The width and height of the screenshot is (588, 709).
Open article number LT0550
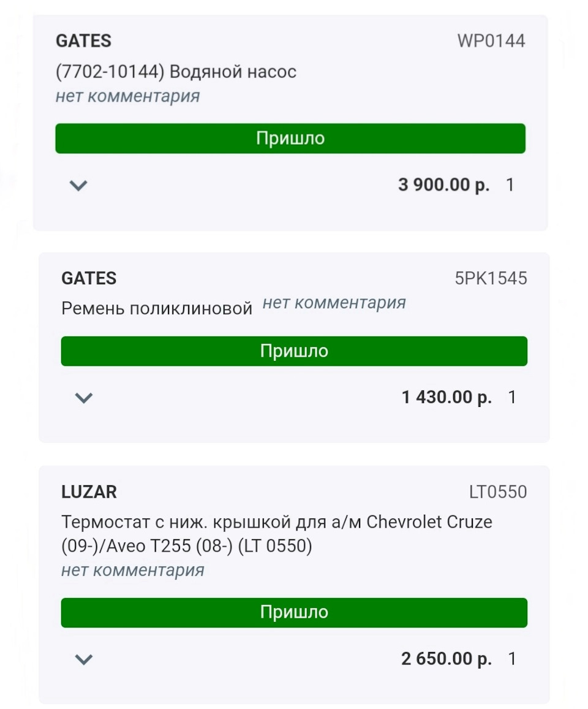coord(498,492)
